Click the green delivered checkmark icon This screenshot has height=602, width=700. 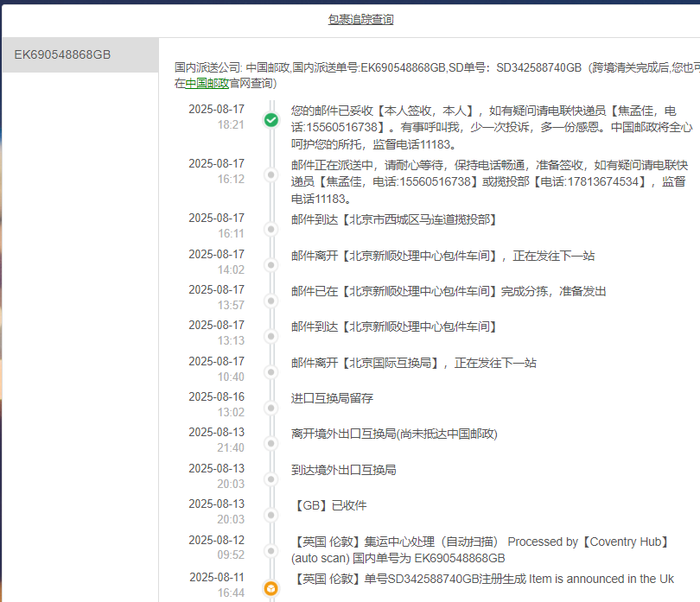point(271,119)
